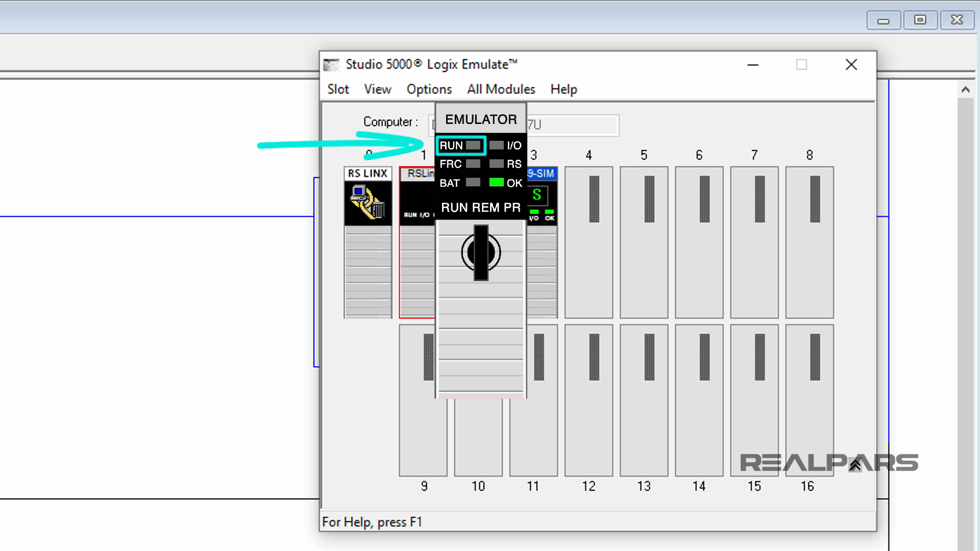Select empty slot 12 in chassis
The image size is (980, 551).
[589, 400]
